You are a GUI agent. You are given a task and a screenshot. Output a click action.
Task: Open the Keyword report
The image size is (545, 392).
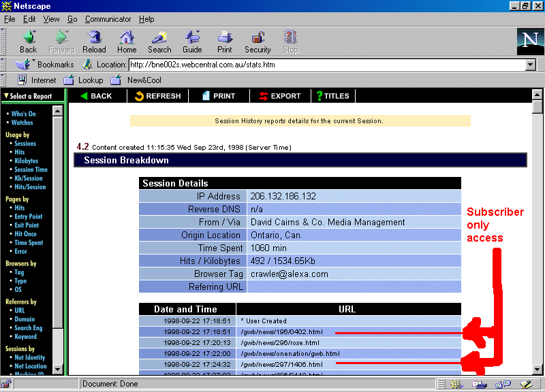tap(25, 336)
